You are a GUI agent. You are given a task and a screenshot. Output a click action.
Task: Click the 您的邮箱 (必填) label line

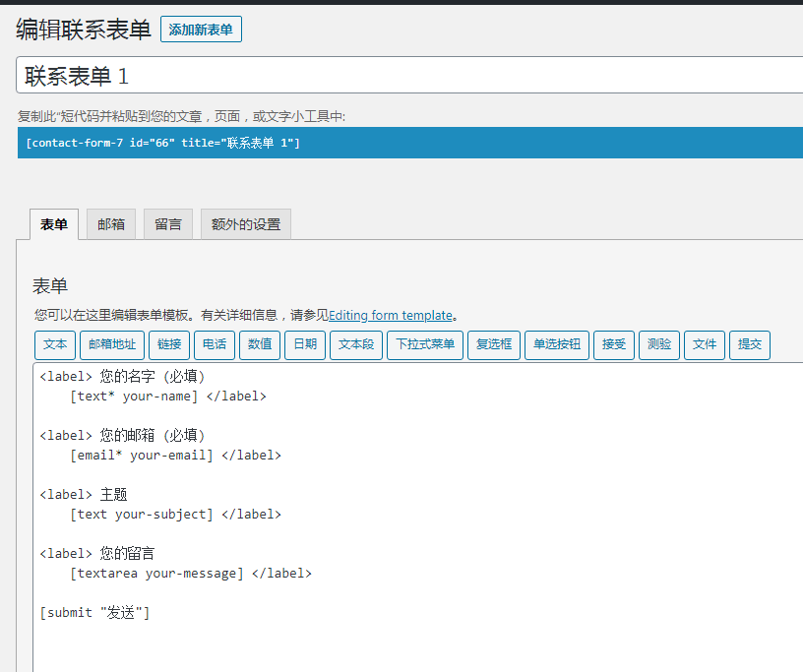122,435
